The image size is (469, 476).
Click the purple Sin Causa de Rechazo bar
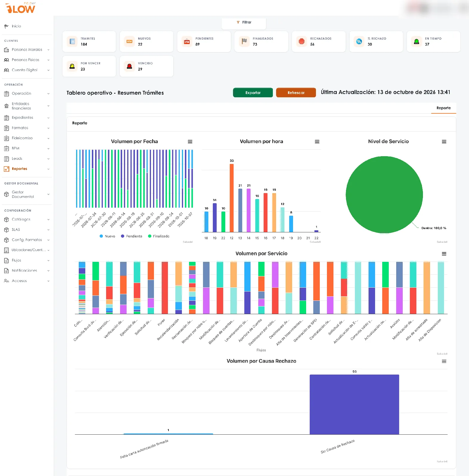354,404
